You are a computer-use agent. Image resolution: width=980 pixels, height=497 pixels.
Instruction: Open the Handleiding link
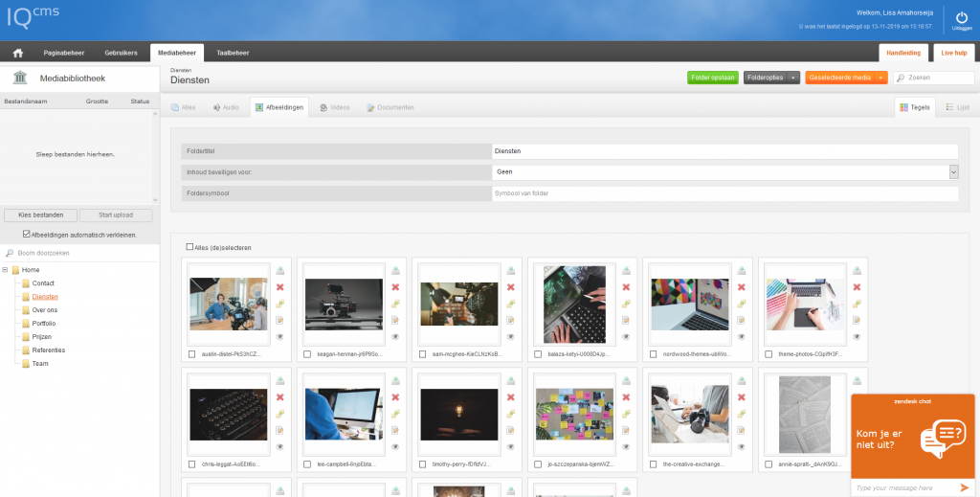click(903, 53)
